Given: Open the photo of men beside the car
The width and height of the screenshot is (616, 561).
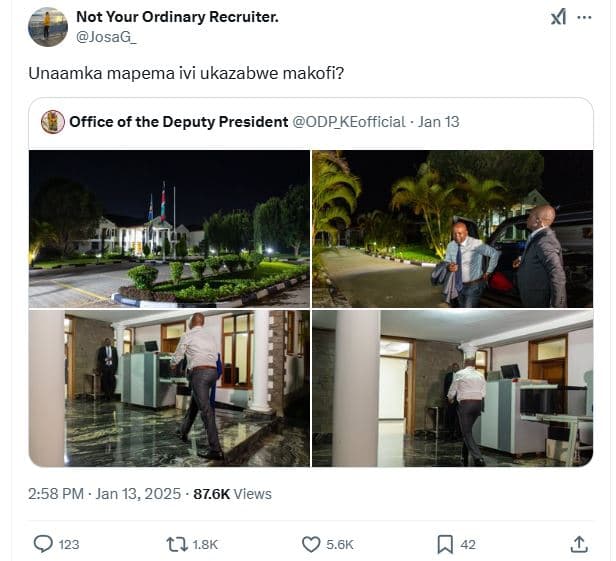Looking at the screenshot, I should (x=452, y=228).
